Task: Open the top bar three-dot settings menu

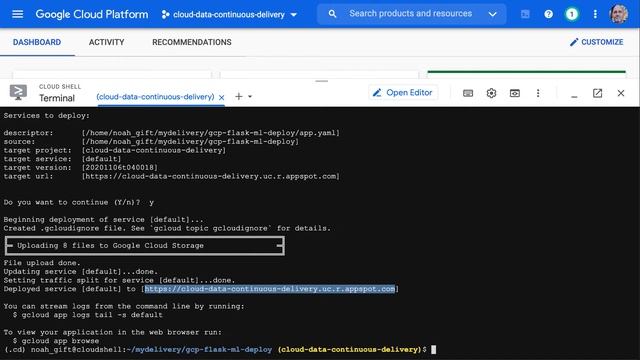Action: [595, 14]
